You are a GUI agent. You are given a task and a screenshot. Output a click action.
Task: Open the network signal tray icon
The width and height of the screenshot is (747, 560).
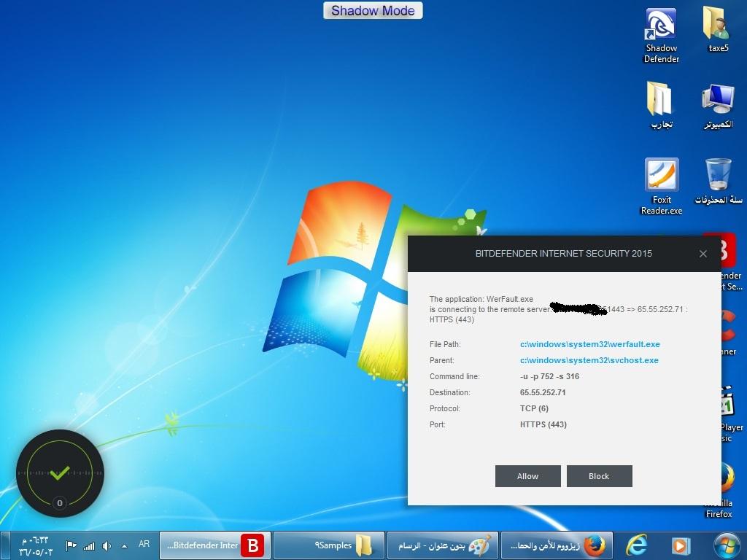(x=89, y=545)
